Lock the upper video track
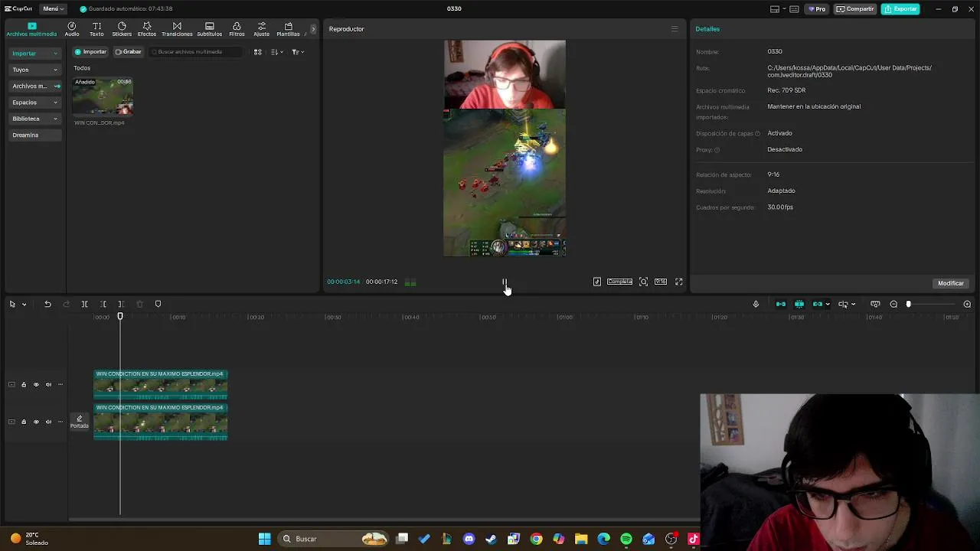This screenshot has height=551, width=980. [x=23, y=384]
